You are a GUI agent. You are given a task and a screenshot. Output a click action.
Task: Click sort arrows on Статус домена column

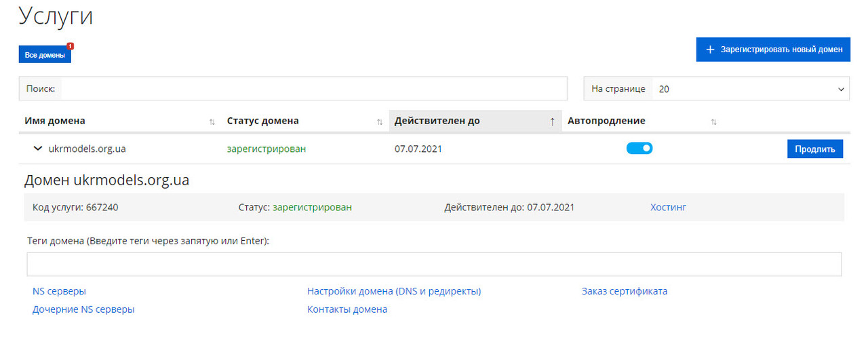tap(380, 121)
